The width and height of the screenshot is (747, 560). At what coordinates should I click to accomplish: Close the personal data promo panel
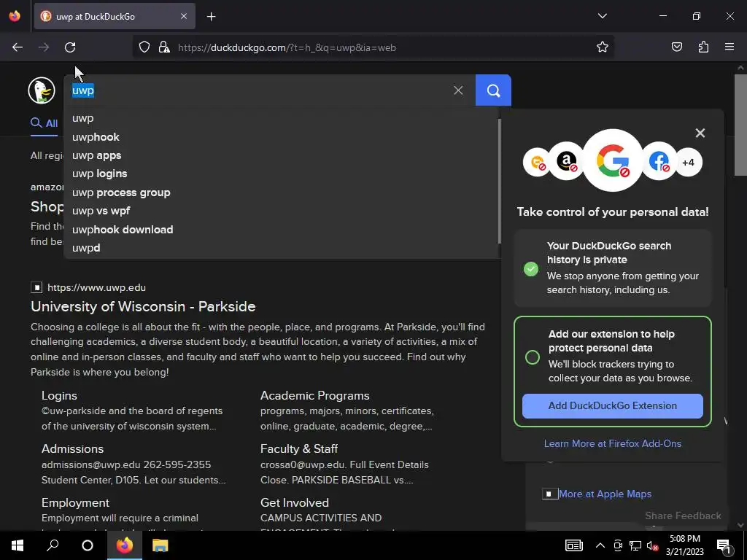[x=700, y=133]
